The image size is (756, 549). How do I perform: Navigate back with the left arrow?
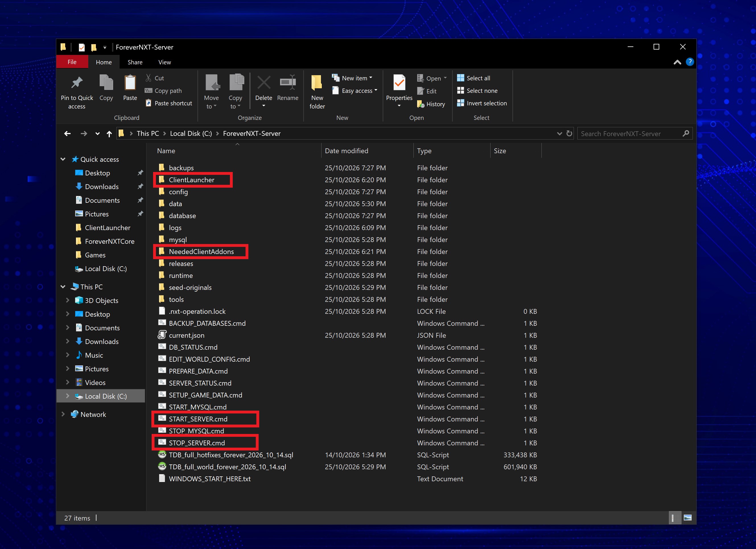[67, 134]
